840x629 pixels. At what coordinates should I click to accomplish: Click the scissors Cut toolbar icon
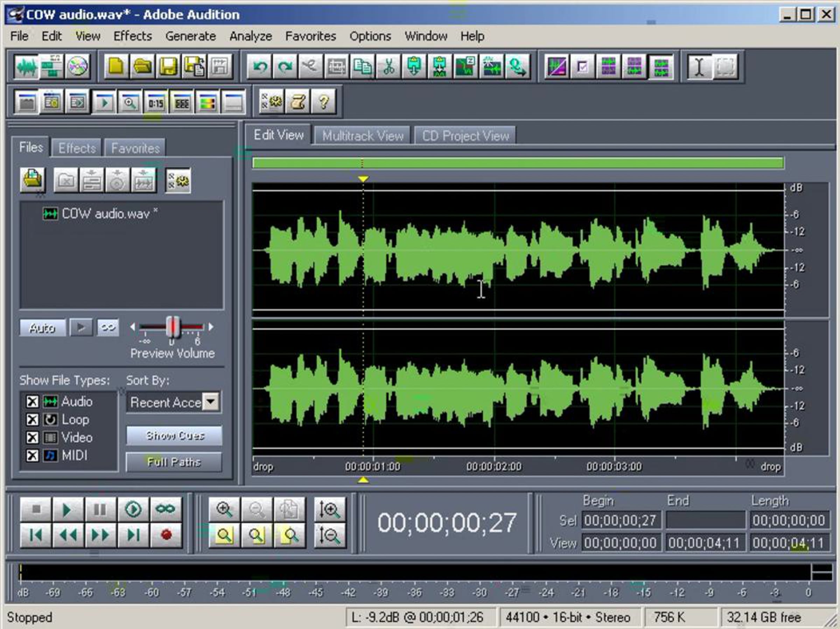pos(388,67)
